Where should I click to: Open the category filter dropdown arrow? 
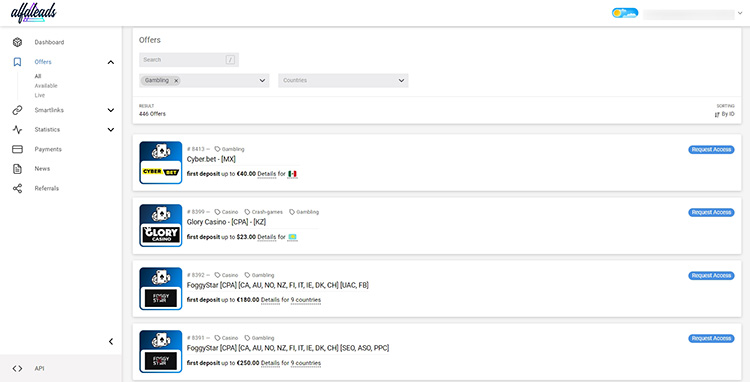pos(262,80)
